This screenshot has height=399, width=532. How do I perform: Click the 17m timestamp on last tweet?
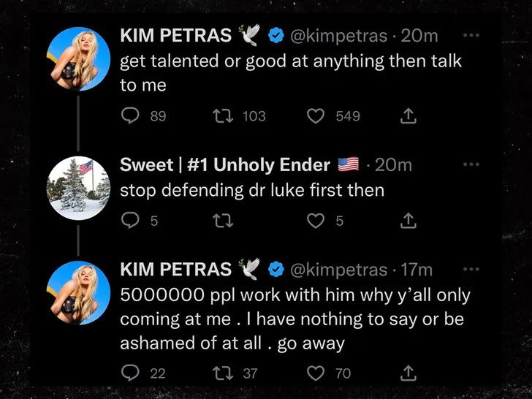[417, 270]
